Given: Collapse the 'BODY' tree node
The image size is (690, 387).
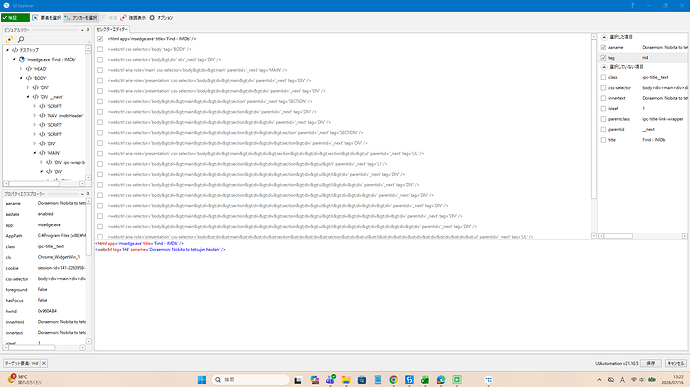Looking at the screenshot, I should click(21, 78).
